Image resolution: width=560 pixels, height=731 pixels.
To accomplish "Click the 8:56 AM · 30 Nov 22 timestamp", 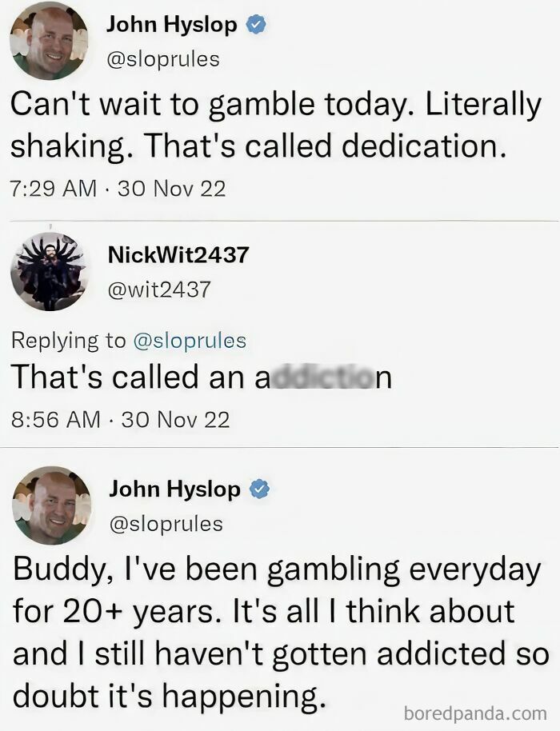I will pyautogui.click(x=120, y=419).
